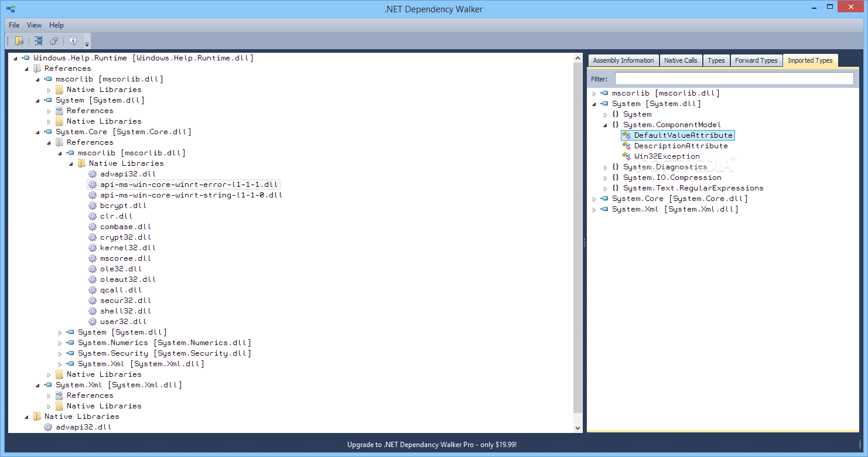Click the assembly icon beside Windows.Help.Runtime root node
This screenshot has width=868, height=457.
click(26, 58)
